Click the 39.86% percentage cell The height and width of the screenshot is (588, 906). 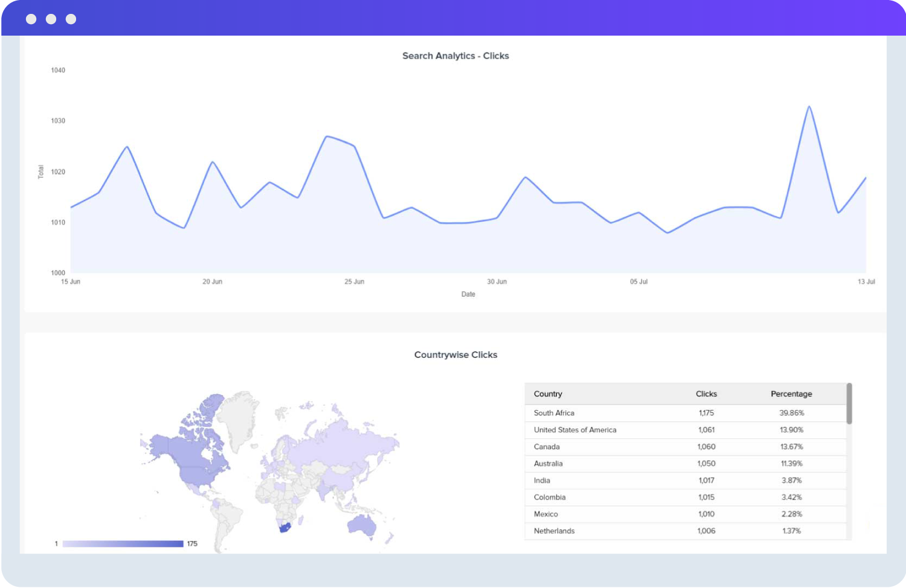point(791,413)
